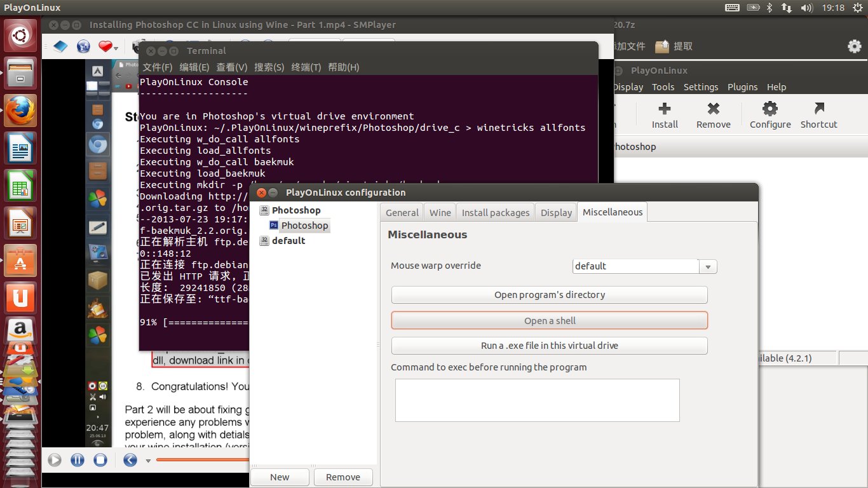
Task: Open the Files manager launcher icon
Action: (20, 73)
